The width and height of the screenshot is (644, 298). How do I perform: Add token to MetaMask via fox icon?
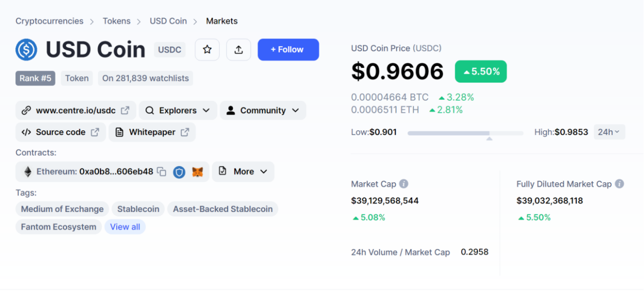pos(198,172)
